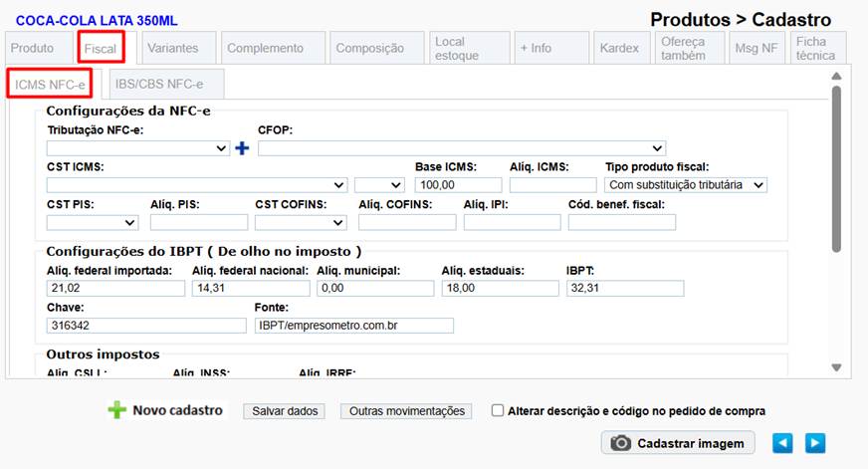
Task: Open the CFOP dropdown
Action: pyautogui.click(x=462, y=148)
